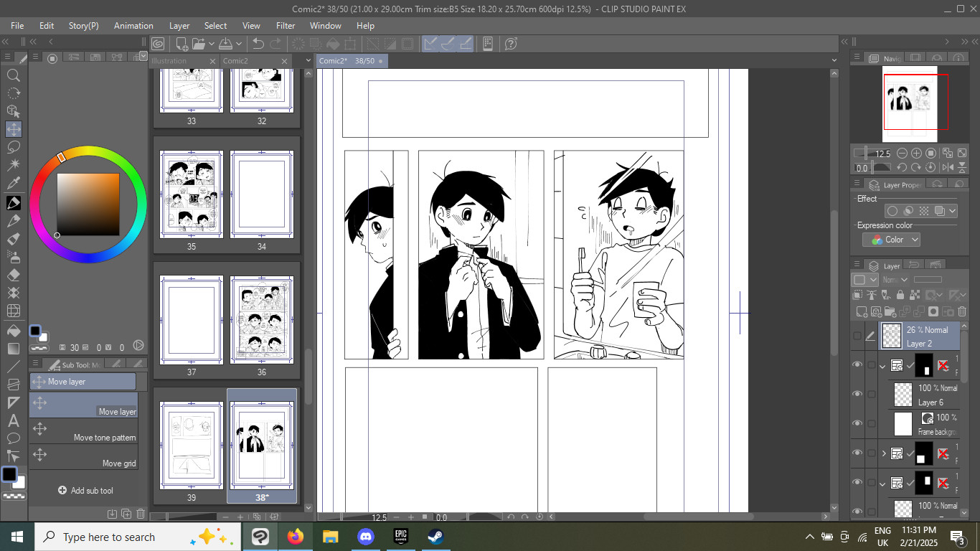Screen dimensions: 980x551
Task: Select the Fill bucket tool
Action: pos(13,330)
